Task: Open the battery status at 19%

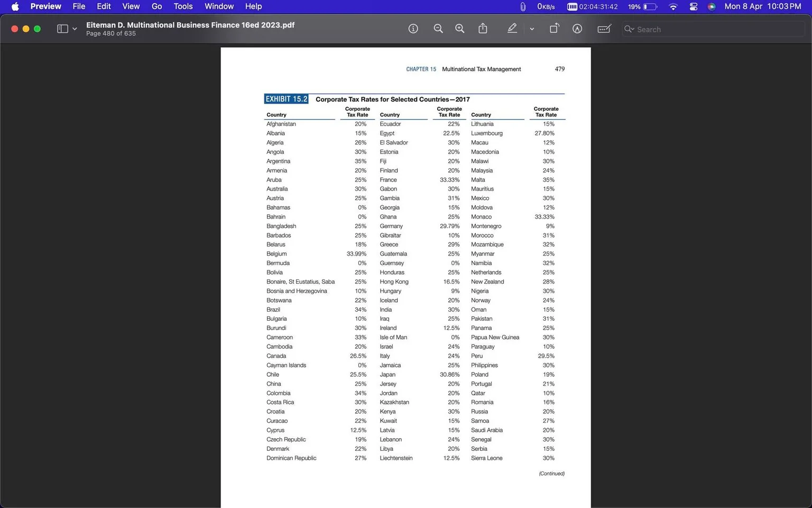Action: 642,6
